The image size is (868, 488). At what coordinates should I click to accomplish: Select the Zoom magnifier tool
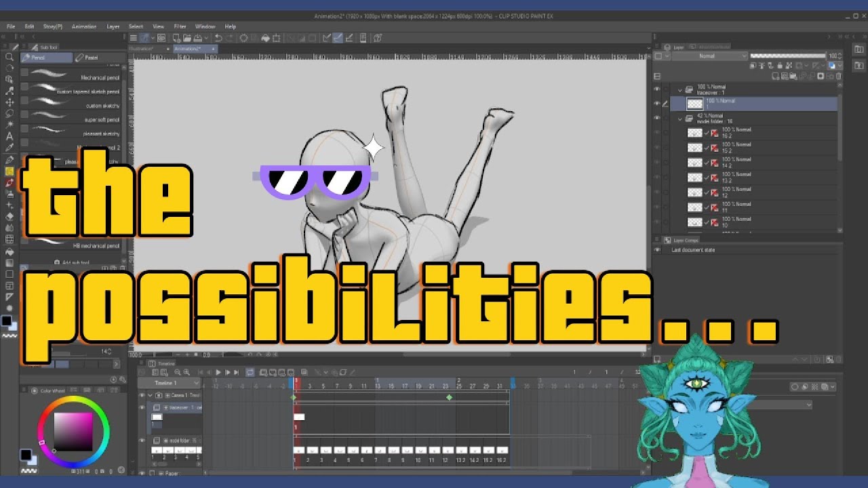[x=9, y=56]
